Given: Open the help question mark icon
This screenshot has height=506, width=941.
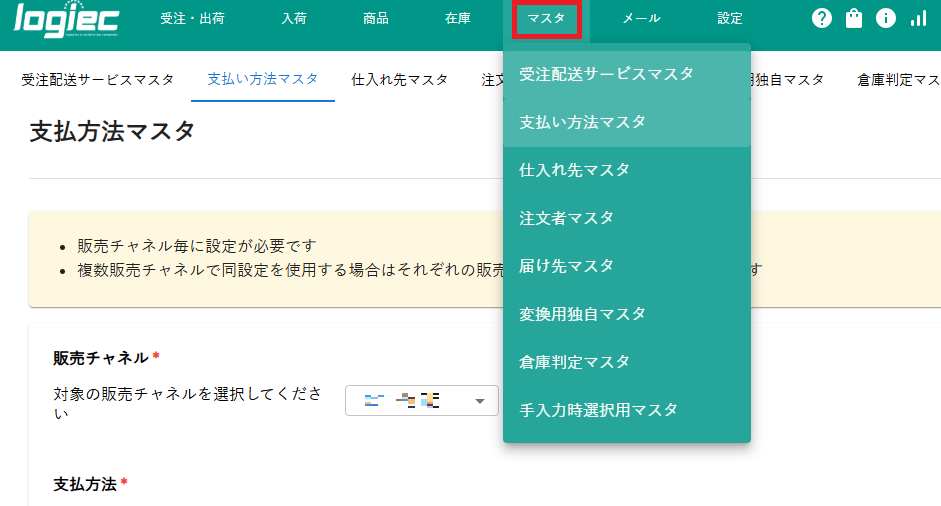Looking at the screenshot, I should tap(822, 19).
